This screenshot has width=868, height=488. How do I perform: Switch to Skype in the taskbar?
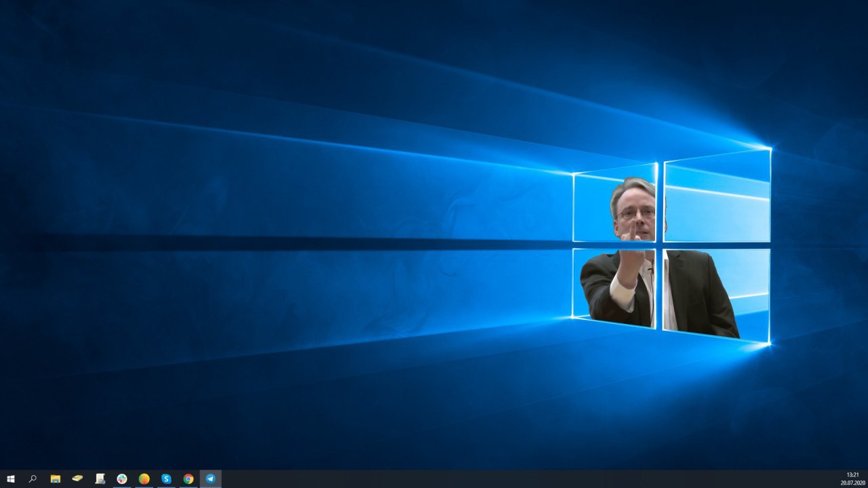(x=166, y=479)
